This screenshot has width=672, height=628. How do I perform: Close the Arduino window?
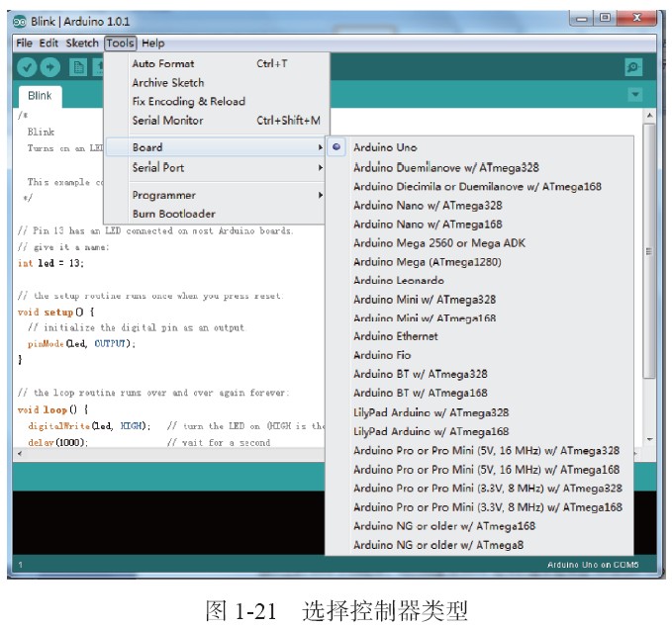click(636, 18)
